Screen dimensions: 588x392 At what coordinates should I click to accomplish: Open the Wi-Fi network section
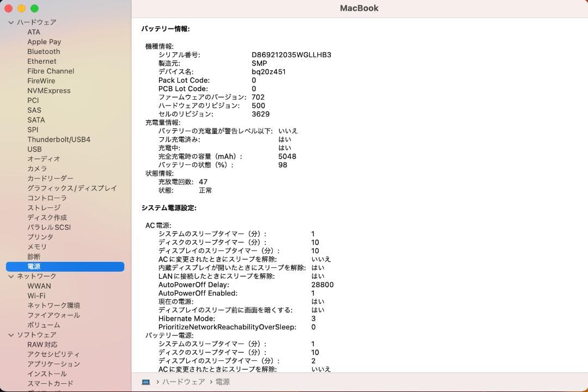pos(38,296)
